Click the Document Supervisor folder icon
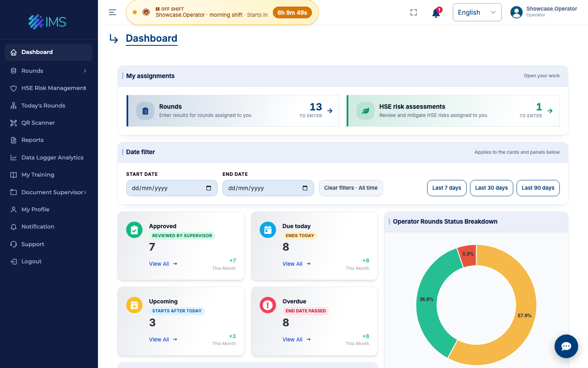 [x=13, y=192]
